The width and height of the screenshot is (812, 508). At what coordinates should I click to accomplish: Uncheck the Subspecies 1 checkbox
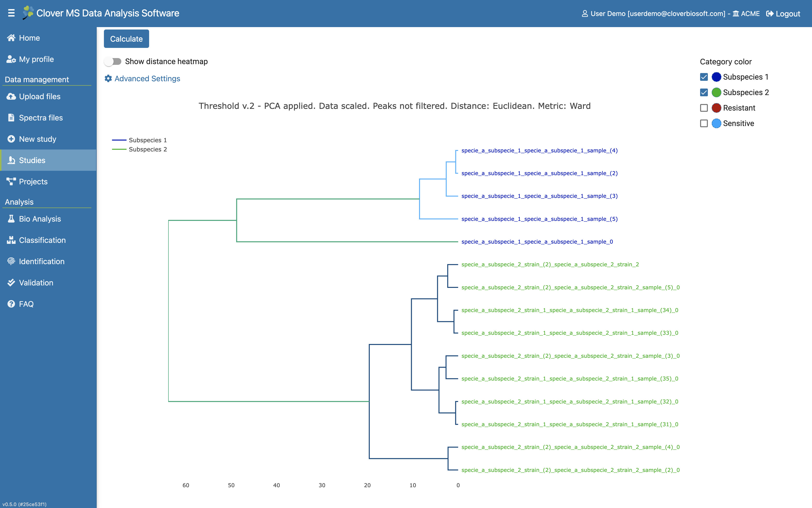704,77
